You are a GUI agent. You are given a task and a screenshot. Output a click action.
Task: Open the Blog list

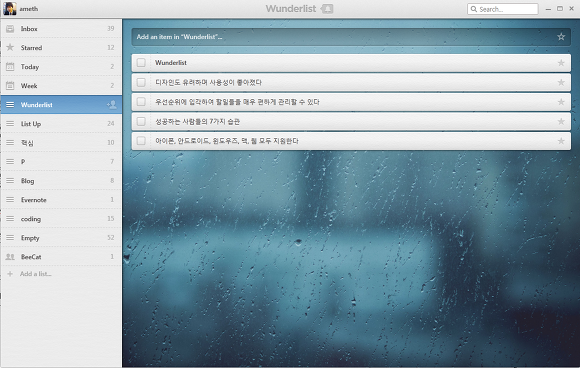tap(61, 181)
